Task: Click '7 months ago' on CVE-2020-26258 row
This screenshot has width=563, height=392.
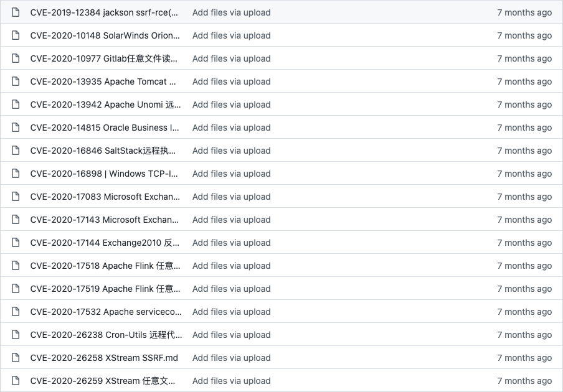Action: point(524,358)
